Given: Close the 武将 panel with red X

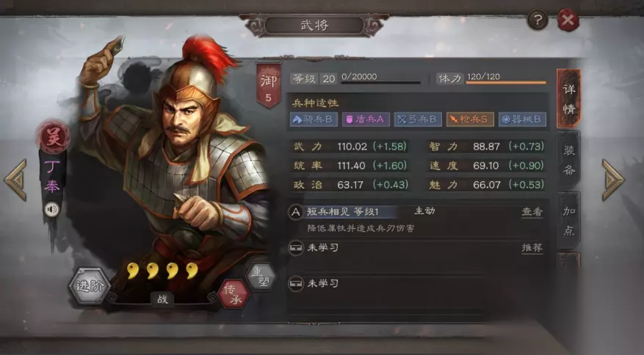Looking at the screenshot, I should tap(568, 20).
